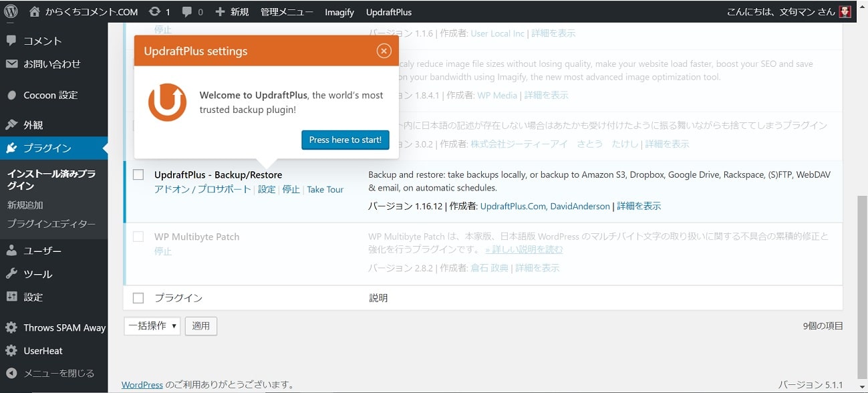The width and height of the screenshot is (868, 393).
Task: Open the comments bubble icon in admin bar
Action: click(x=186, y=11)
